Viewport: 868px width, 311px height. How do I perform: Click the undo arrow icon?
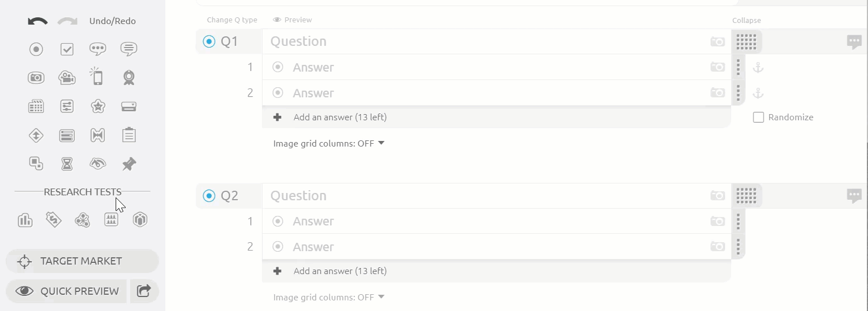point(37,21)
